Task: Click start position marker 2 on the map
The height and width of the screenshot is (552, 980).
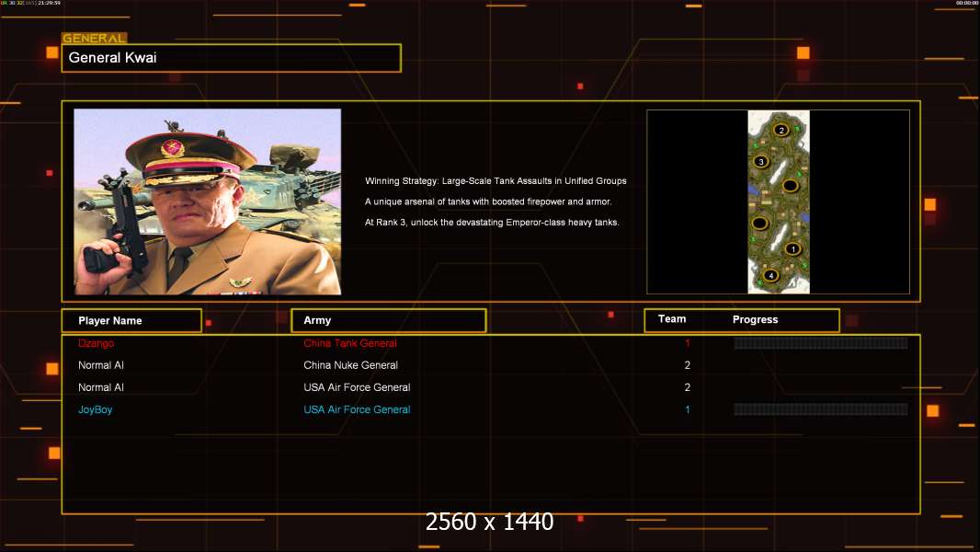Action: [781, 130]
